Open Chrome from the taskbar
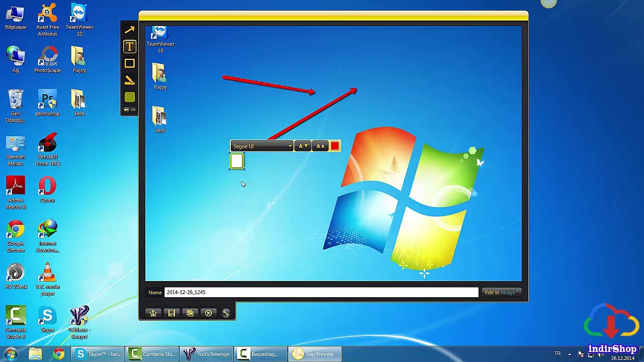This screenshot has width=644, height=362. pyautogui.click(x=58, y=354)
